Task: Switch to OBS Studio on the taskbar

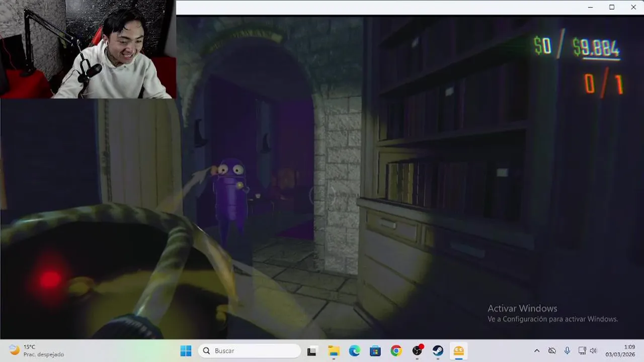Action: pos(417,351)
